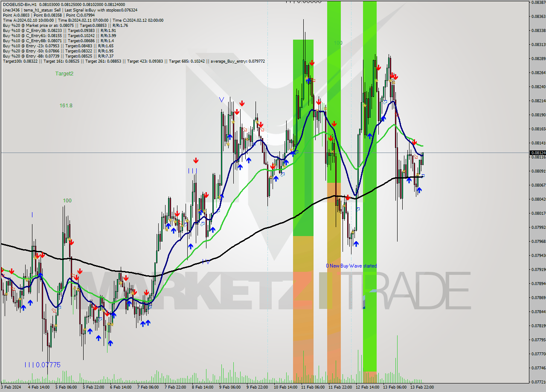
Task: Click the blue 'I I I 0.07775' wave label
Action: click(42, 365)
